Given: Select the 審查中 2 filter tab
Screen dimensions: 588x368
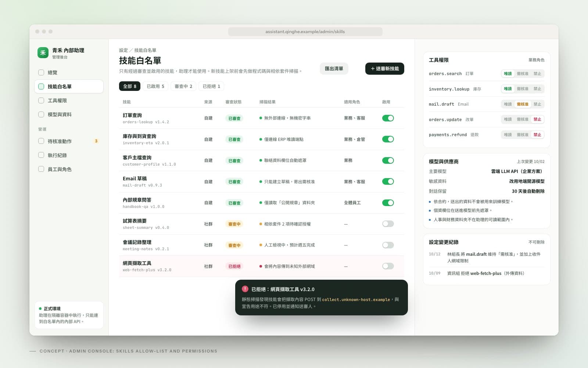Looking at the screenshot, I should 183,86.
